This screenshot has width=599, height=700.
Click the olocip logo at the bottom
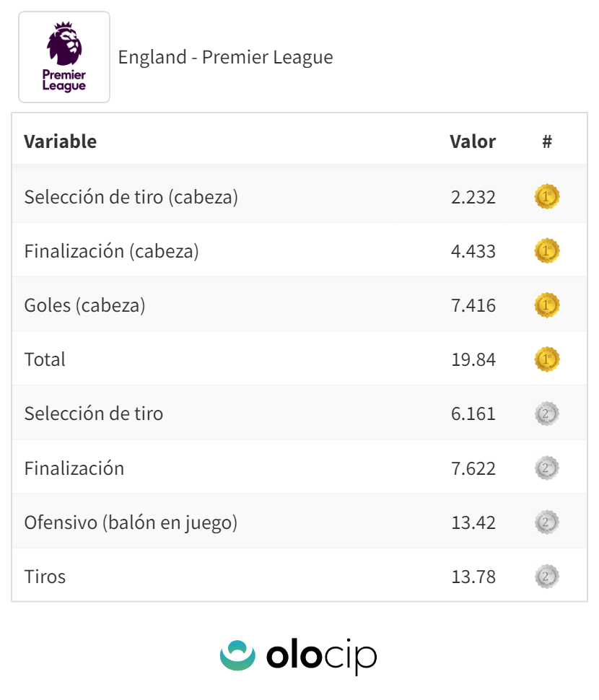[x=299, y=655]
